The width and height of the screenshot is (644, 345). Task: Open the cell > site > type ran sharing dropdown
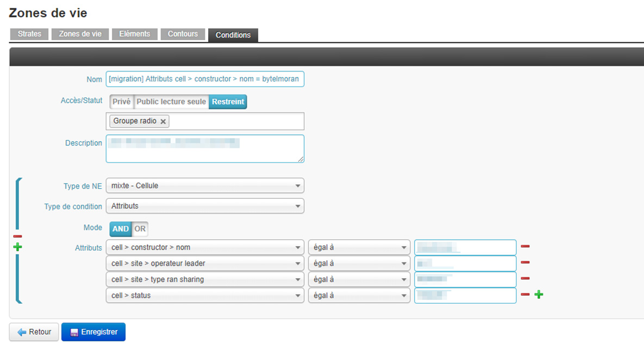[205, 280]
